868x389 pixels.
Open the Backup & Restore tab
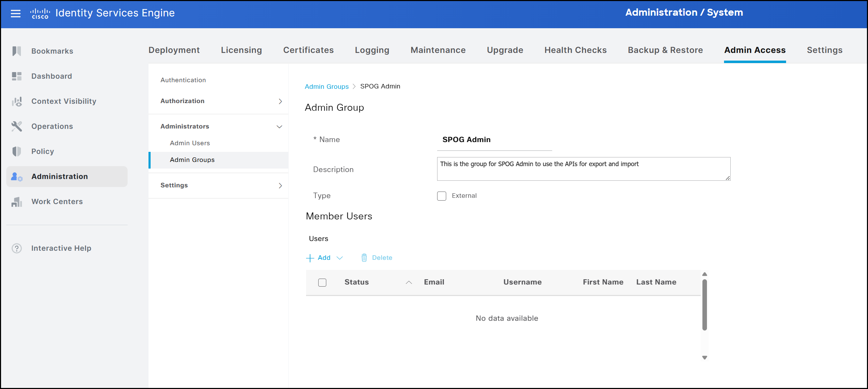(665, 50)
